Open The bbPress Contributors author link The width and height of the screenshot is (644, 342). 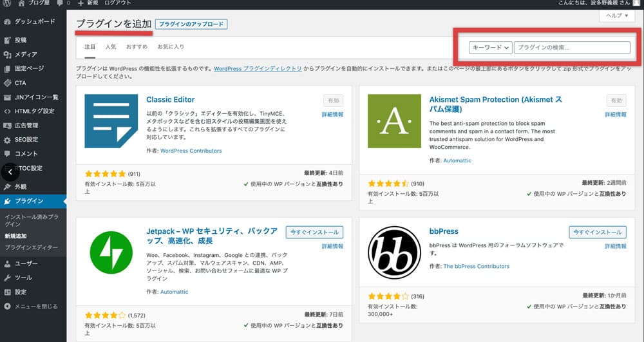point(476,267)
